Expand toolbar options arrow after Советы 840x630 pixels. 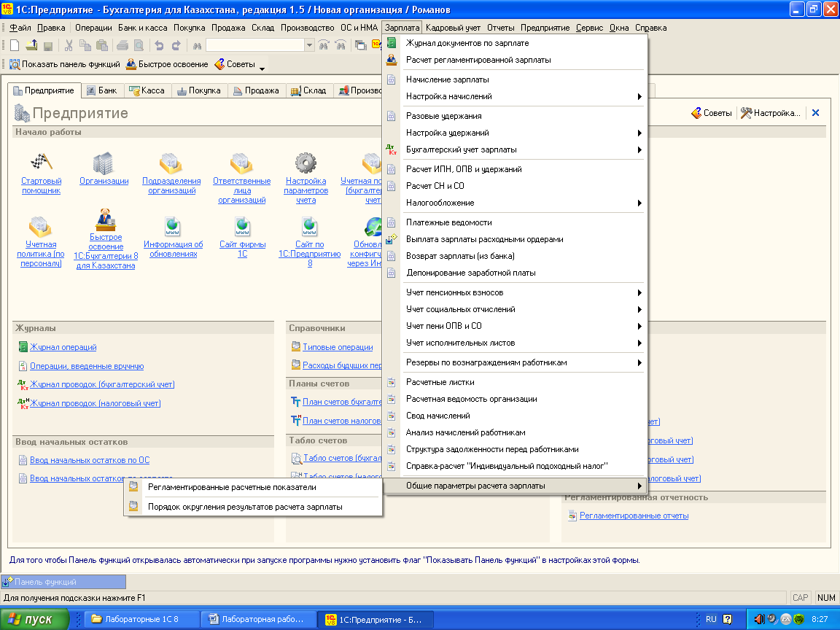[262, 68]
